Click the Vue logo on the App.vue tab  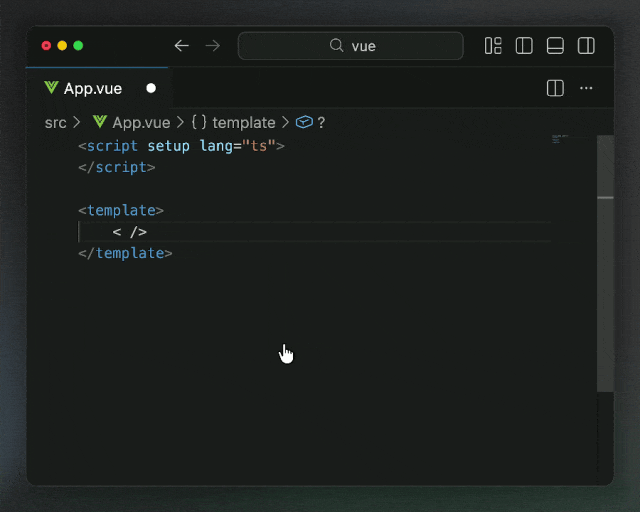coord(51,88)
